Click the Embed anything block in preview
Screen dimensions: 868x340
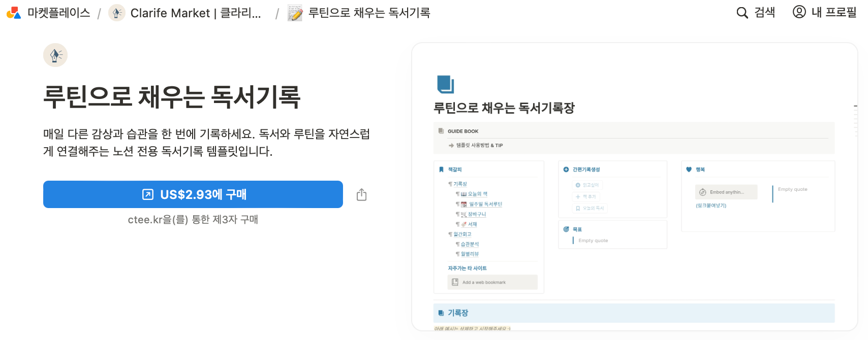[x=726, y=192]
